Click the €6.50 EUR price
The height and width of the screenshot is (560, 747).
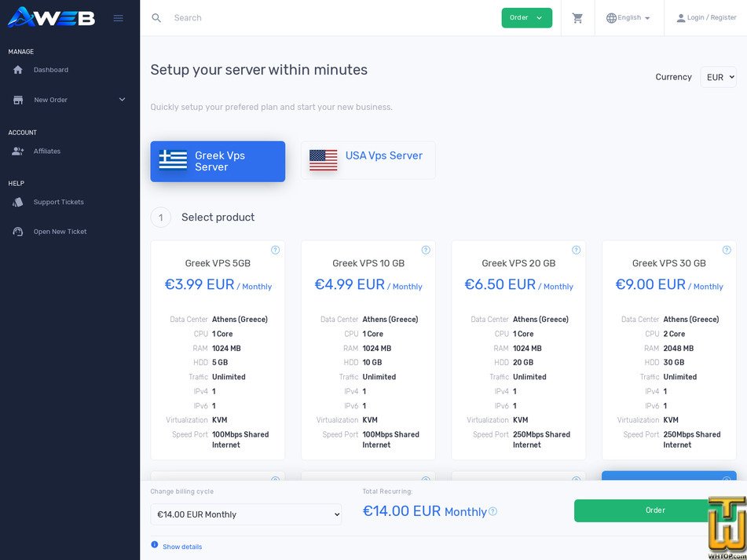tap(500, 285)
